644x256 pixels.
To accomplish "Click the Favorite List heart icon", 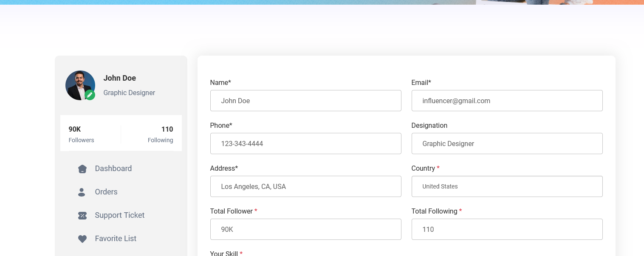I will point(82,239).
